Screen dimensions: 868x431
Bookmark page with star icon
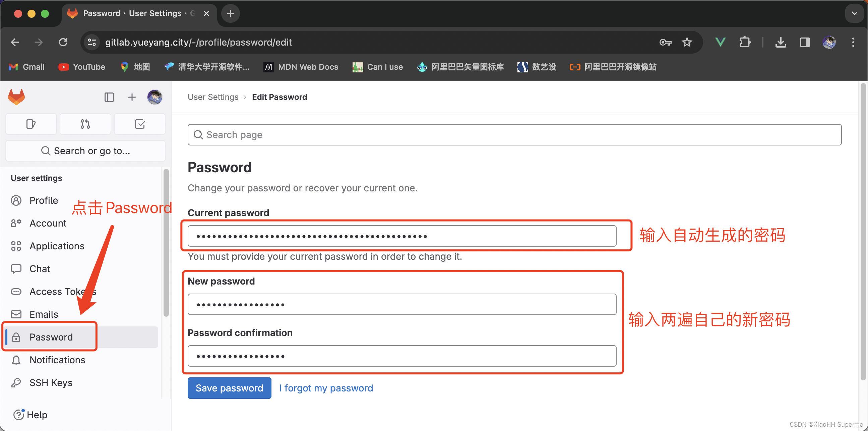click(686, 42)
